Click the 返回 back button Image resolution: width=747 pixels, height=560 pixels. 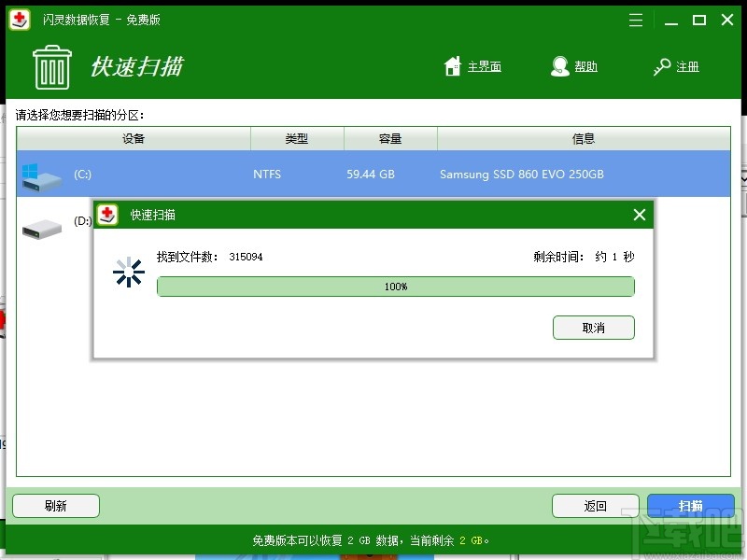click(x=596, y=506)
